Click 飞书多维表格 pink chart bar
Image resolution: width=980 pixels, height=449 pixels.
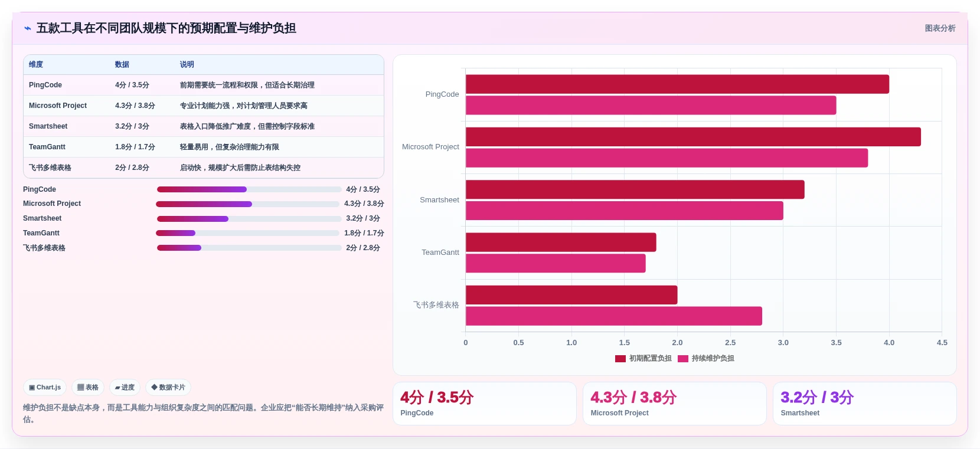click(614, 316)
